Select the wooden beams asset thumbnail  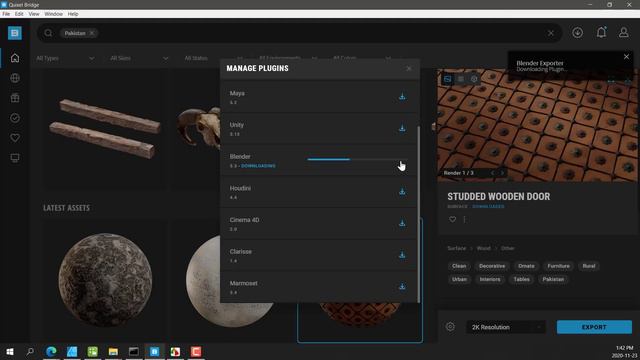(x=105, y=128)
